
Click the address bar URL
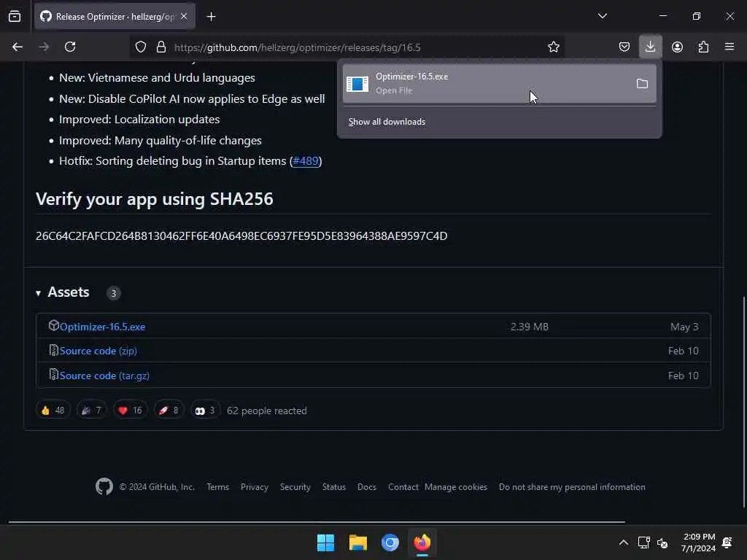click(298, 47)
